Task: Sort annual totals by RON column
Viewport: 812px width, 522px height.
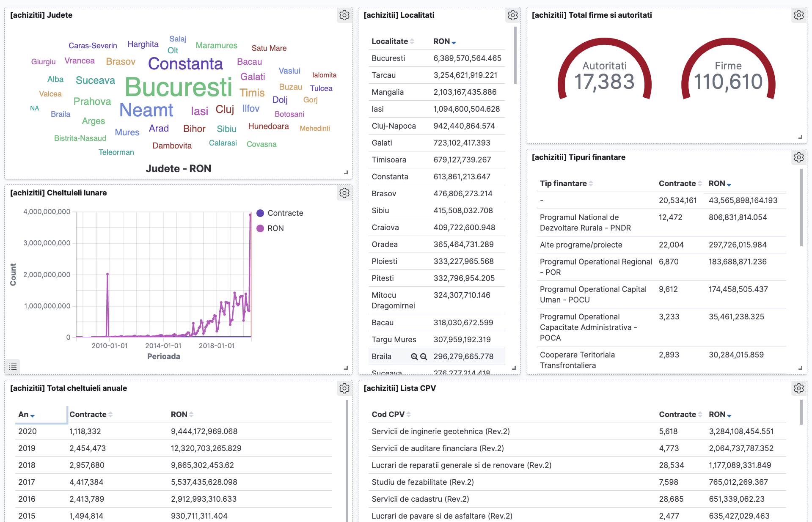Action: (x=182, y=415)
